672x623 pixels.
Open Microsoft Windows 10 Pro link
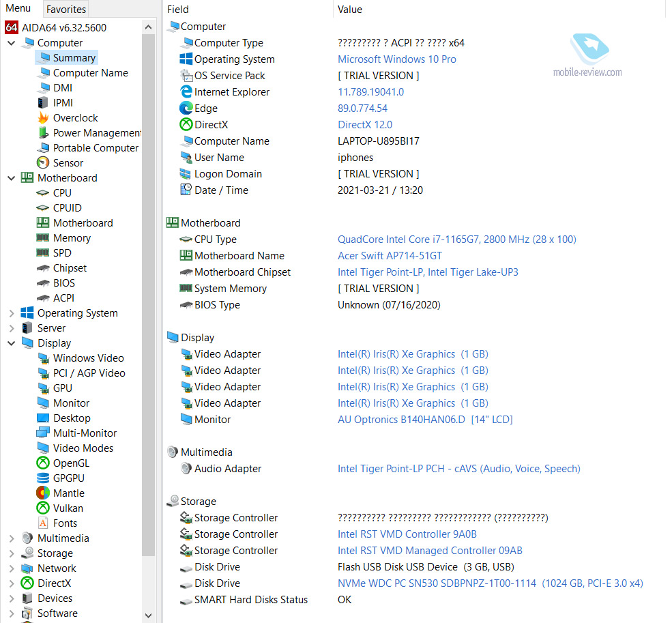tap(397, 59)
